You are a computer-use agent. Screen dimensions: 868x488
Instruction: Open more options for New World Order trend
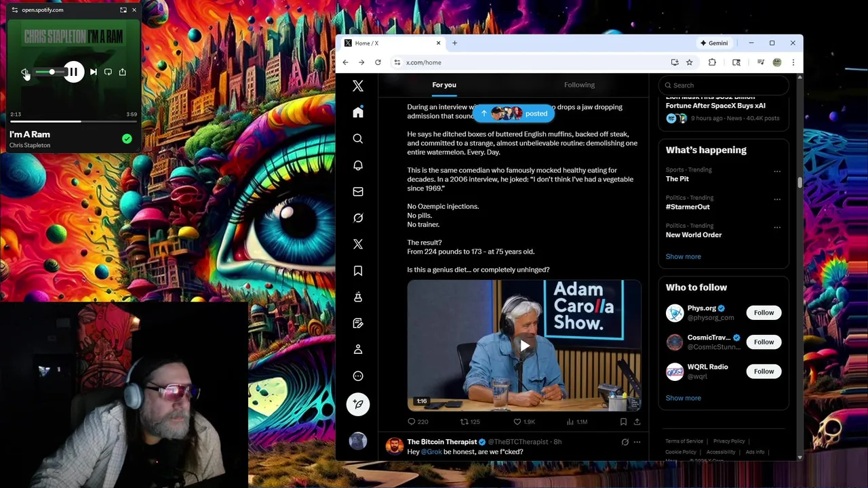coord(777,227)
